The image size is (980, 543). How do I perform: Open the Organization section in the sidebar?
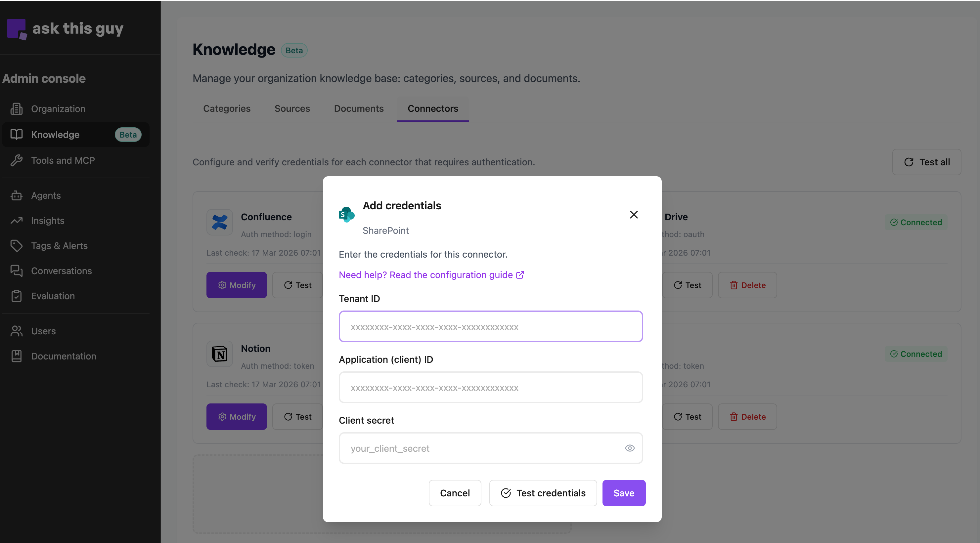pos(58,109)
